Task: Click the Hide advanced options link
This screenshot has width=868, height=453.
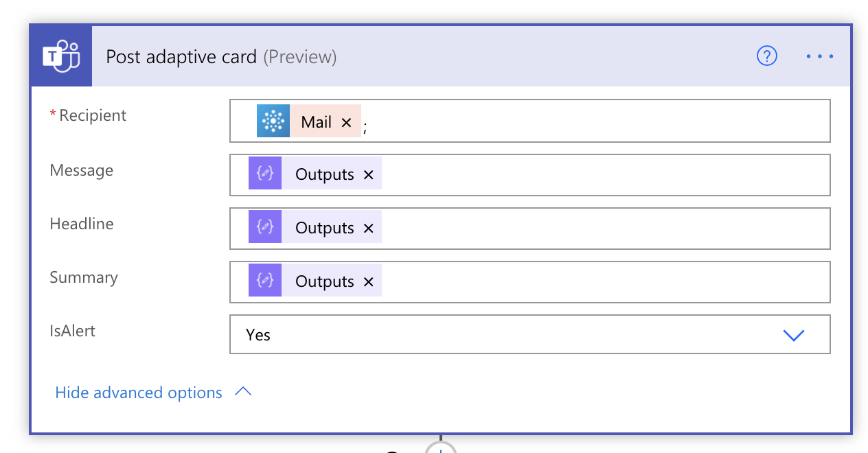Action: (x=139, y=393)
